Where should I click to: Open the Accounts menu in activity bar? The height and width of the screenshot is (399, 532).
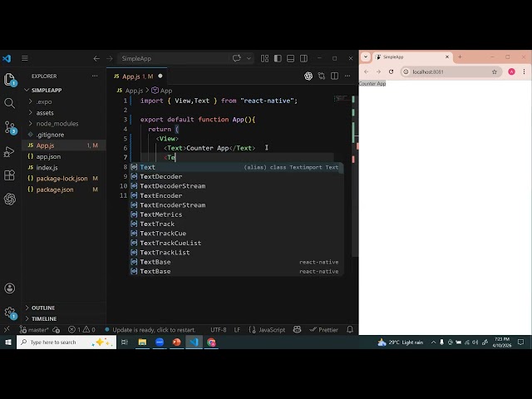coord(9,288)
